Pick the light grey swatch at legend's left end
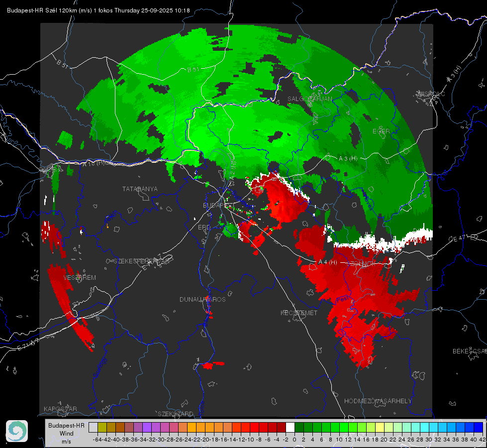 (93, 427)
